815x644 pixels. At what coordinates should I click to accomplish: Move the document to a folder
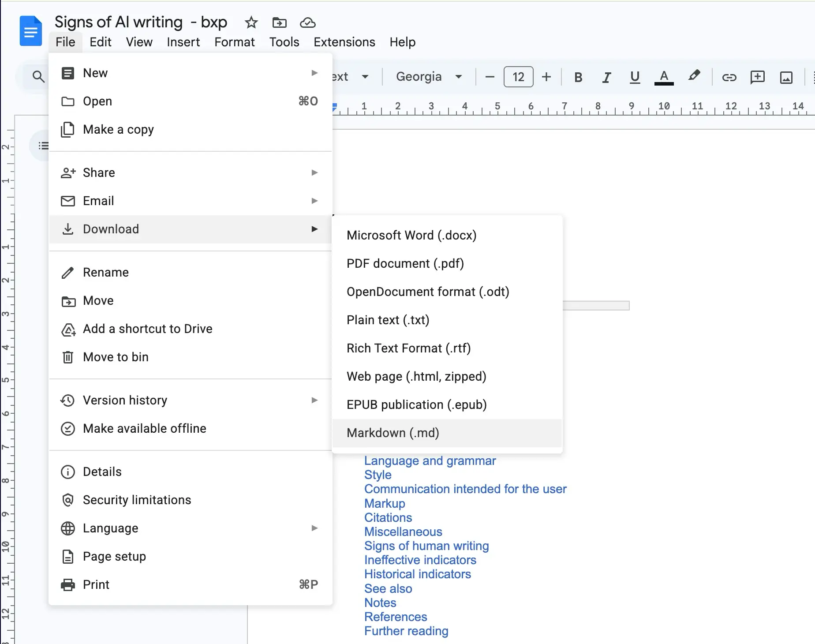coord(279,23)
